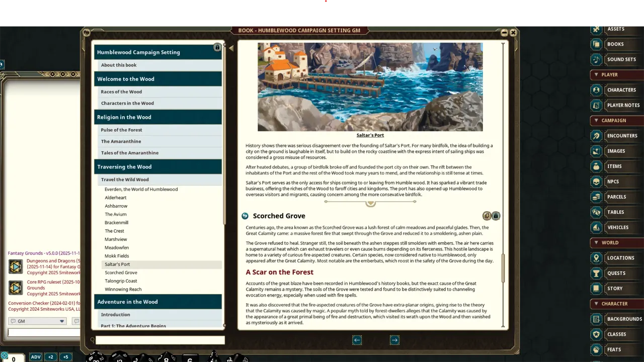Toggle the +5 modifier button

[65, 357]
